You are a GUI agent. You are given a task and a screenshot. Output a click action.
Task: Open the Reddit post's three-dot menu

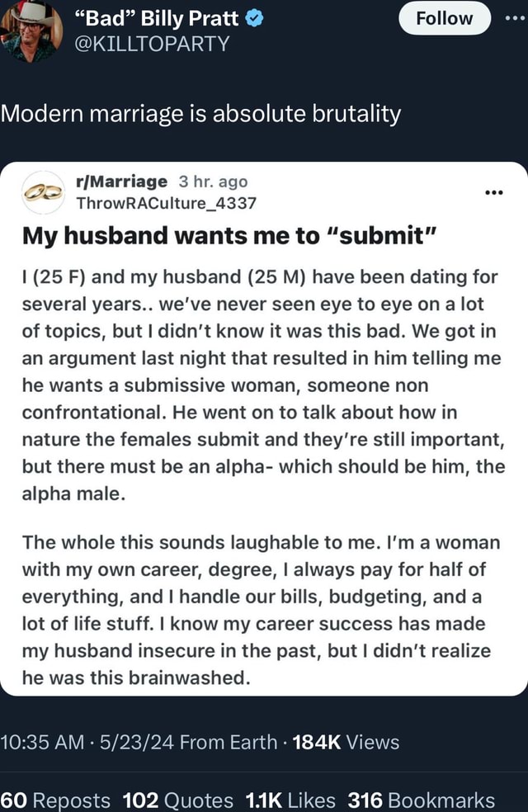click(494, 194)
